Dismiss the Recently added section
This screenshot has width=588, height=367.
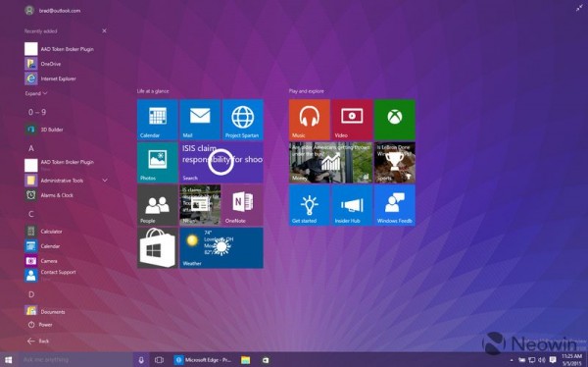coord(104,30)
